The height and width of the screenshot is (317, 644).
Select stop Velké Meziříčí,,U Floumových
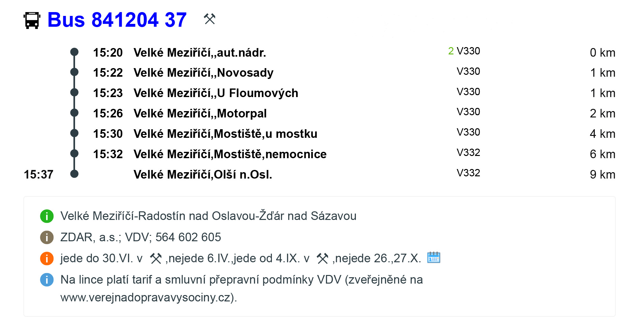(x=216, y=93)
